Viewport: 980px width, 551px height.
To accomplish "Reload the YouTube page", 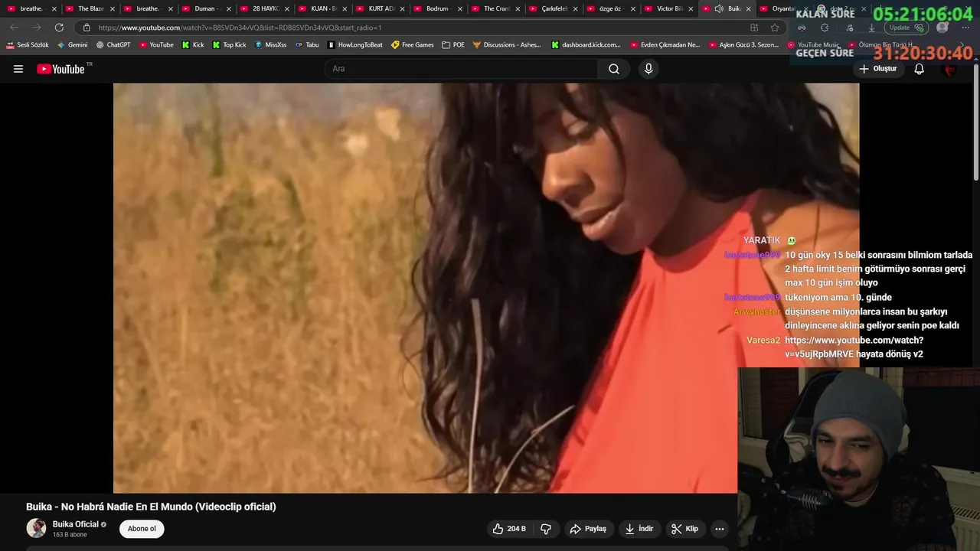I will pos(59,28).
